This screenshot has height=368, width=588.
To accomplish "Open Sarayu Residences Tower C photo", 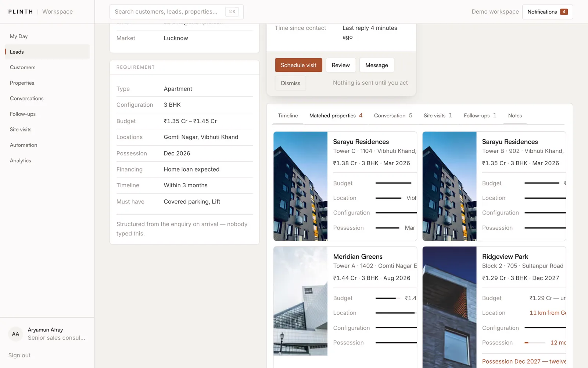I will pos(300,186).
